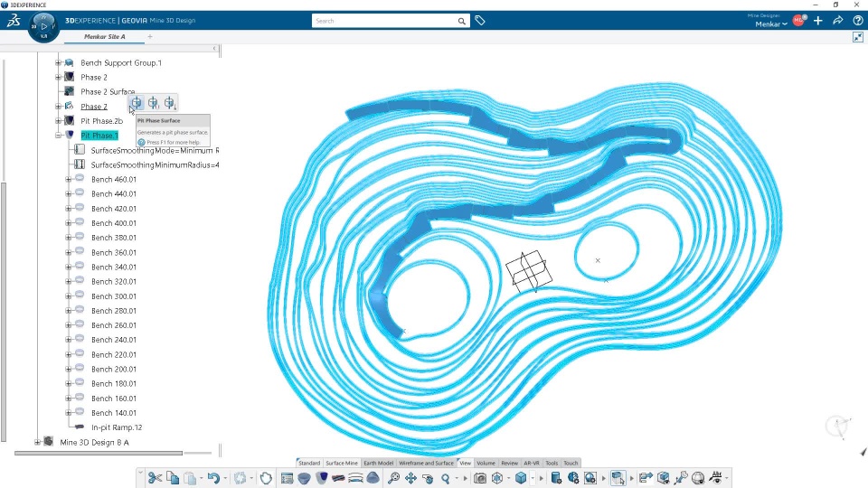This screenshot has height=488, width=868.
Task: Select the Rotate view tool
Action: point(428,478)
